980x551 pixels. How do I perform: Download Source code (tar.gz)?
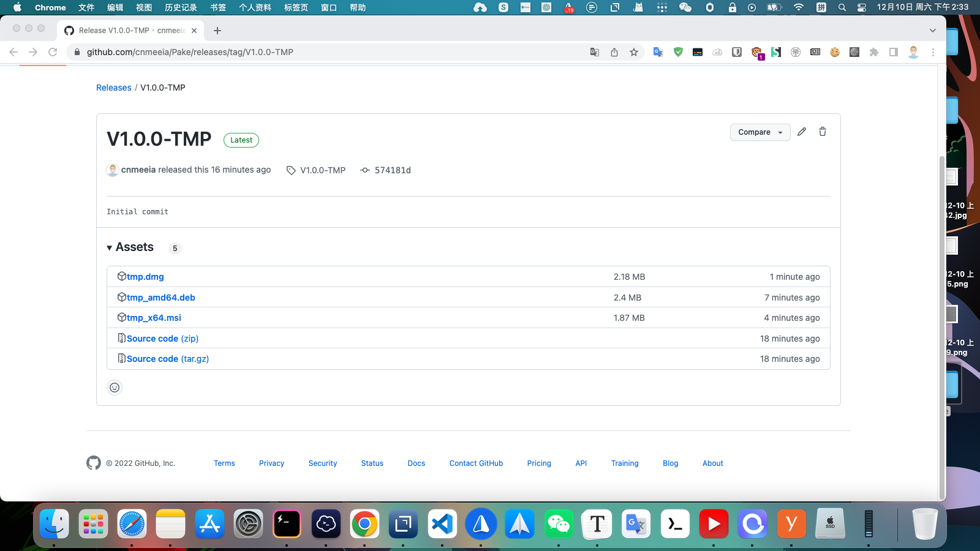click(168, 359)
